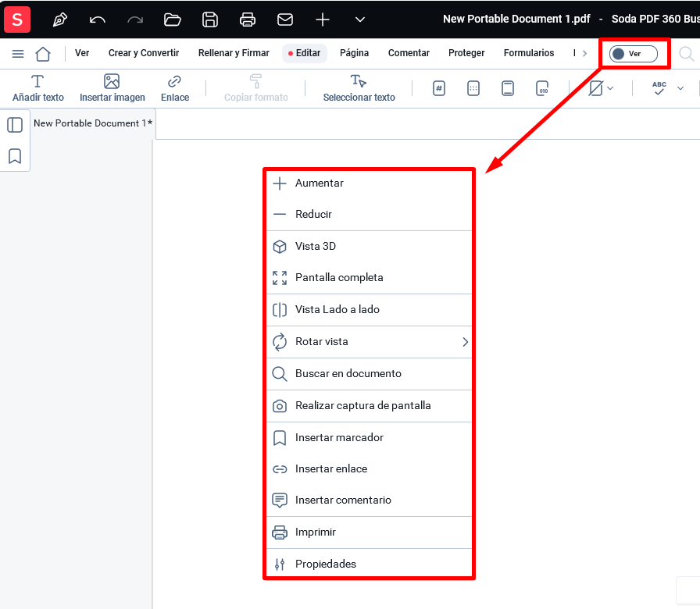Choose Imprimir in the context menu
This screenshot has width=700, height=609.
tap(370, 532)
